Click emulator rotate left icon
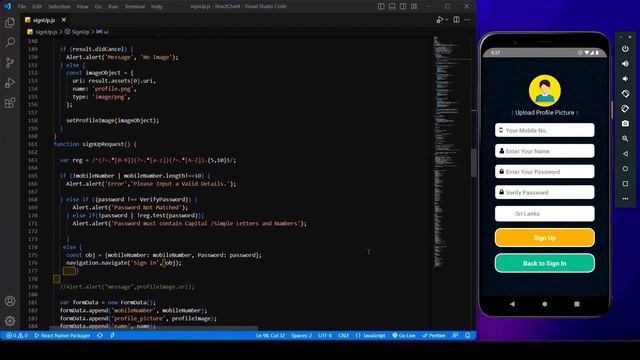 tap(625, 94)
